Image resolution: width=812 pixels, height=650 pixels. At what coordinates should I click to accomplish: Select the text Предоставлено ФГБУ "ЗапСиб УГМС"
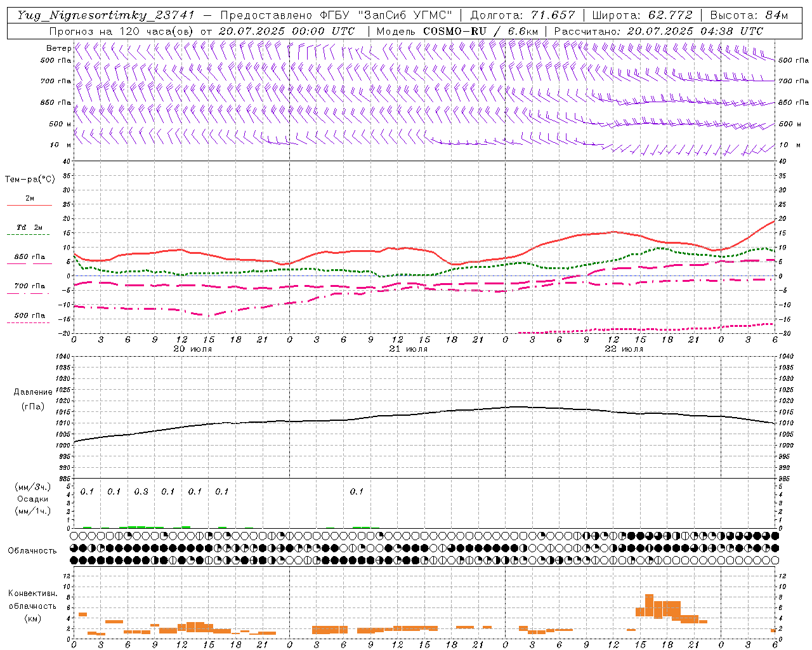pos(336,15)
